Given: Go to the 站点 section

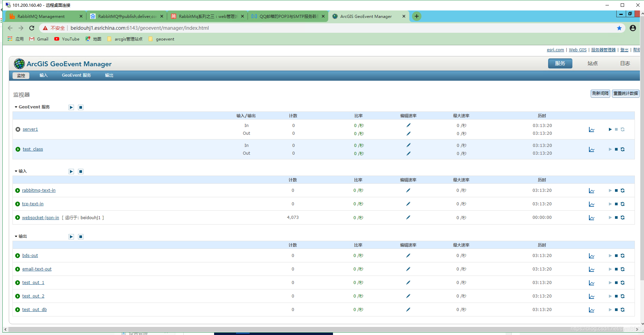Looking at the screenshot, I should pyautogui.click(x=593, y=63).
